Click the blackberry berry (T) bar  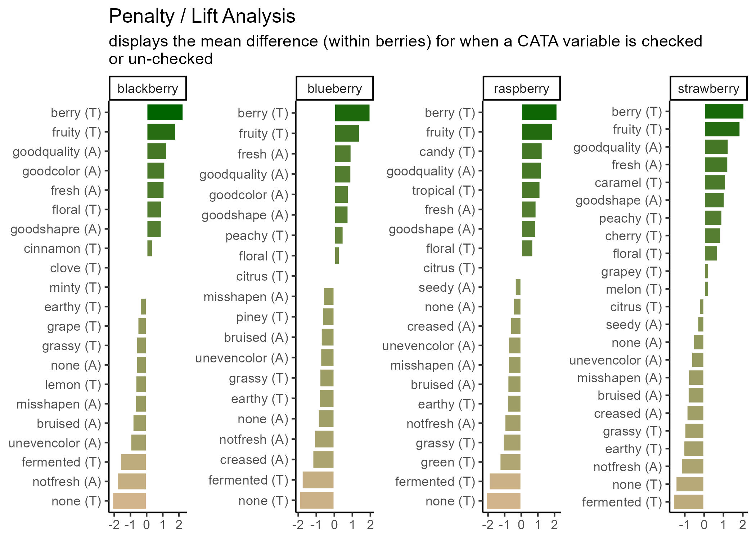click(165, 112)
